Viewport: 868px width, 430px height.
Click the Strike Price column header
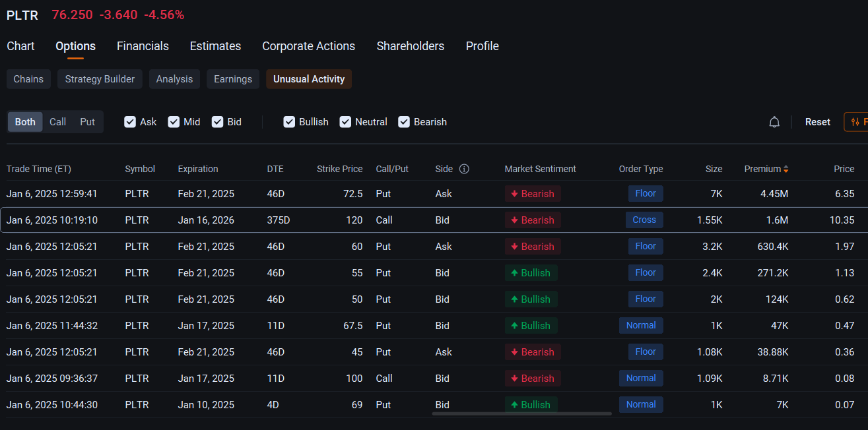[340, 169]
